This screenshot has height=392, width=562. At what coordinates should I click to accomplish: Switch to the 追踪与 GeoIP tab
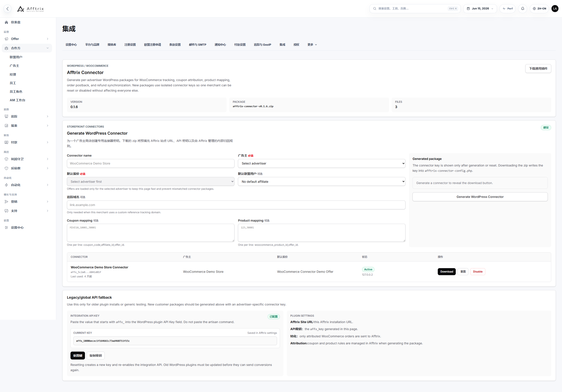coord(262,45)
